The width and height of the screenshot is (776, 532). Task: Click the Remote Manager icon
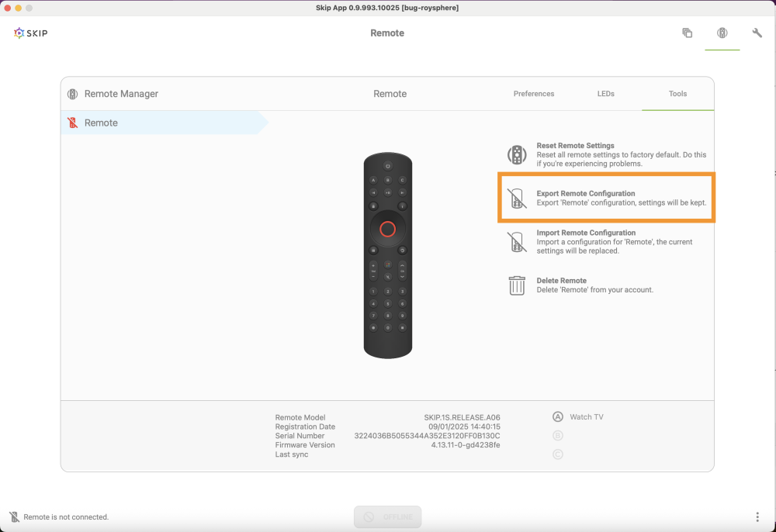[73, 94]
